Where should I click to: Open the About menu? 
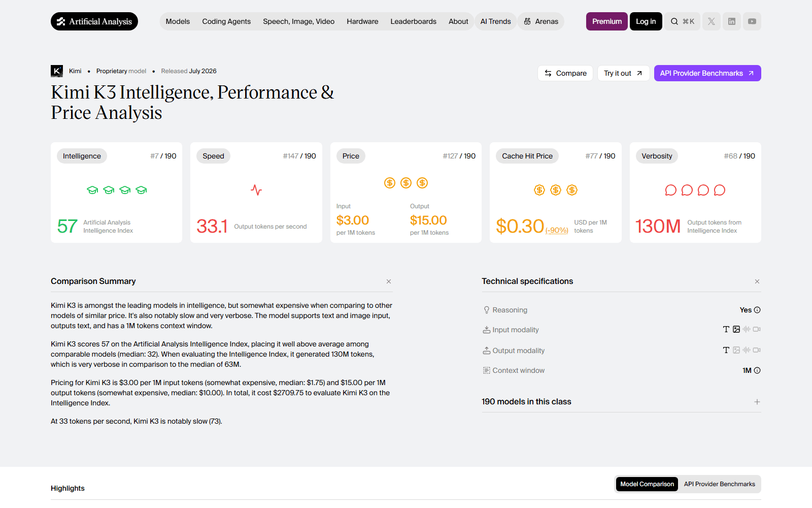[x=458, y=21]
